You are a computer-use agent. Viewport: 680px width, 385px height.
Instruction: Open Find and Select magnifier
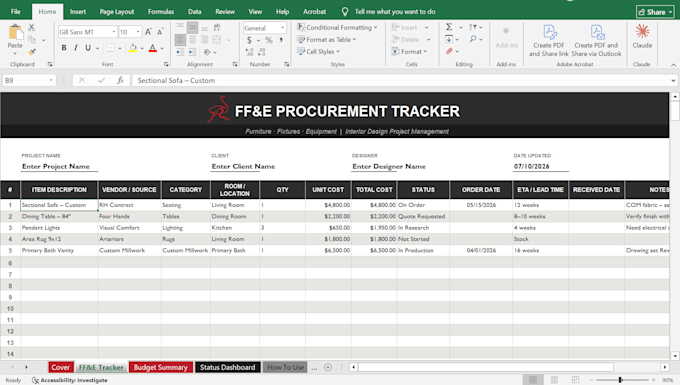(473, 39)
